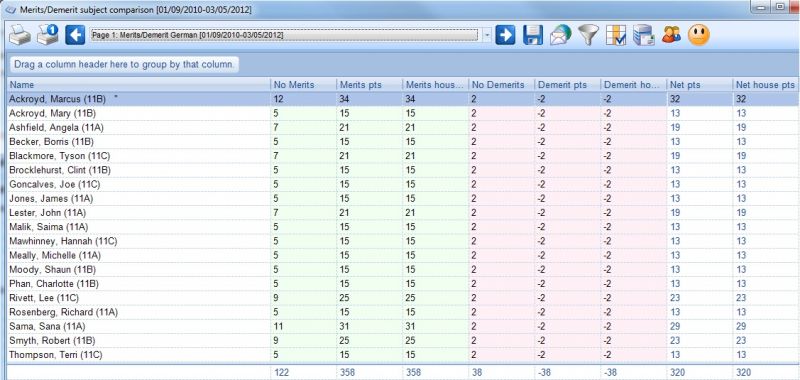Select row Smyth, Robert (11B)
Viewport: 800px width, 380px height.
coord(403,341)
